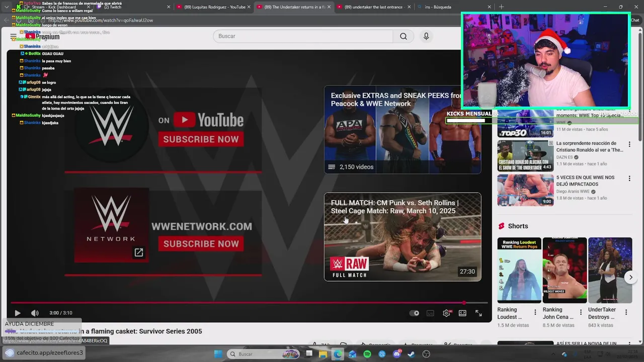Open options for Ranking Loudest short
This screenshot has height=362, width=644.
(x=535, y=312)
